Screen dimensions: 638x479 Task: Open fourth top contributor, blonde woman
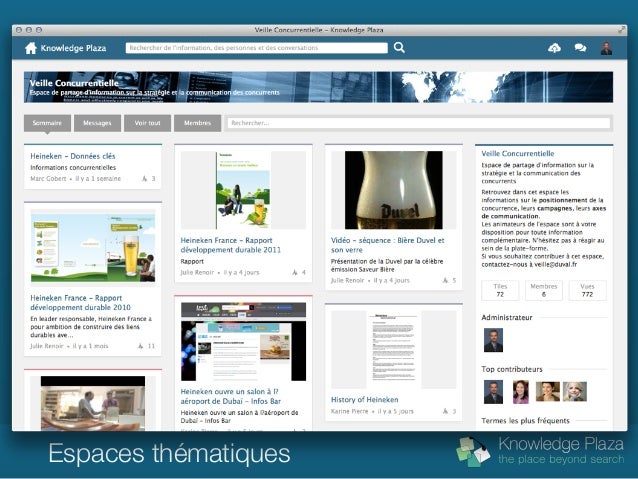575,392
